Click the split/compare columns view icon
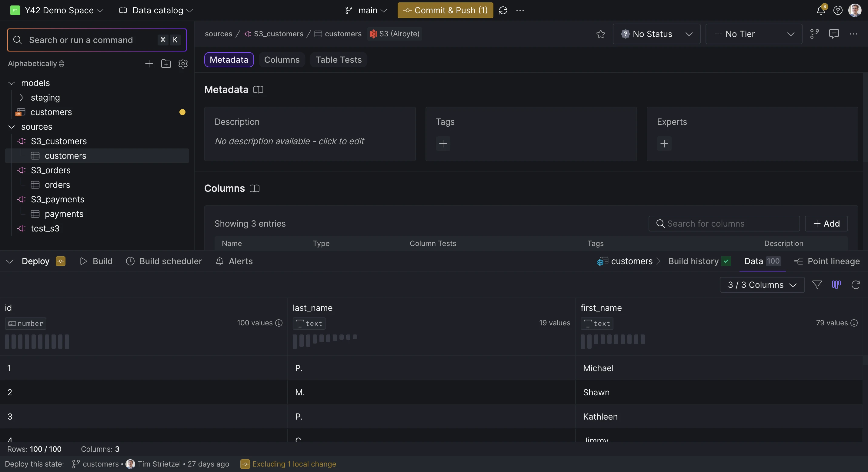The height and width of the screenshot is (472, 868). tap(836, 285)
